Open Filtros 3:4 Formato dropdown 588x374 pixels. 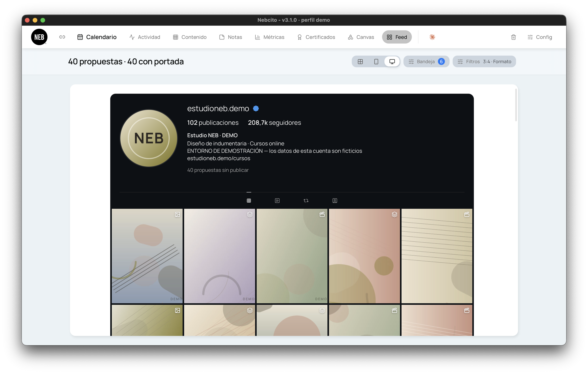click(484, 61)
